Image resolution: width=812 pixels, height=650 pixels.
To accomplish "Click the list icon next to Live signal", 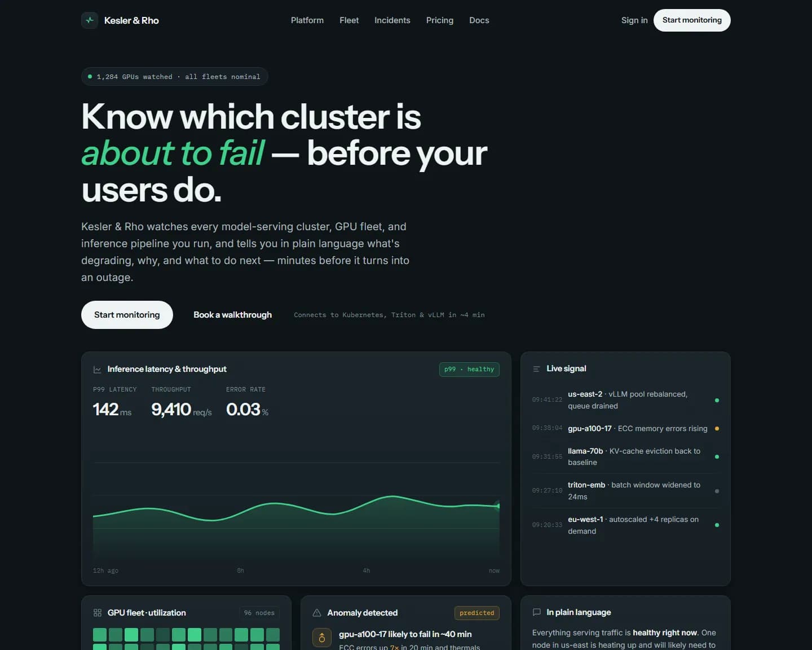I will [536, 369].
